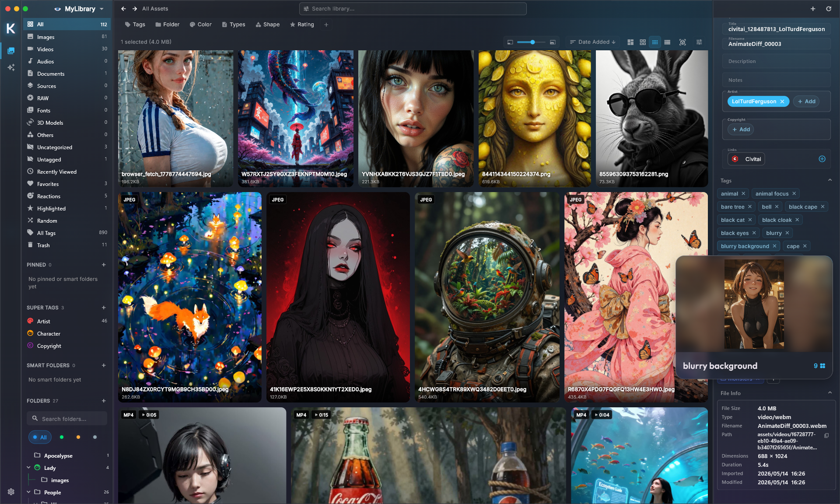The image size is (840, 504).
Task: Filter folders by gray color dot
Action: pos(95,437)
